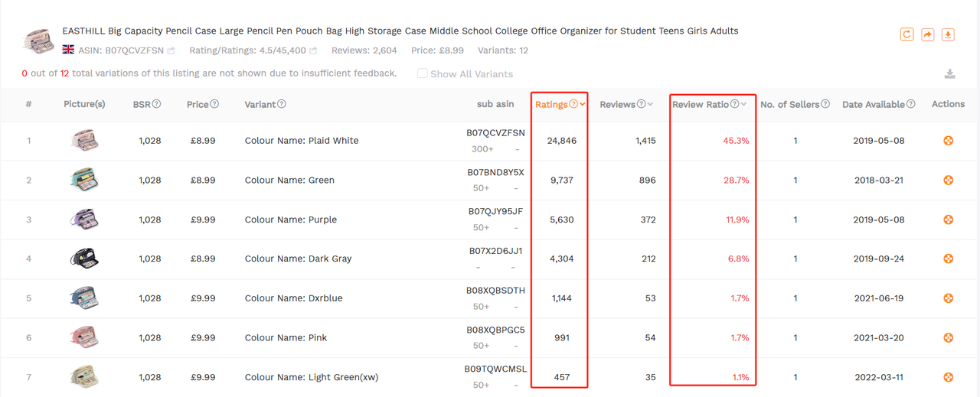Click the orange refresh icon
This screenshot has width=980, height=397.
[x=906, y=34]
